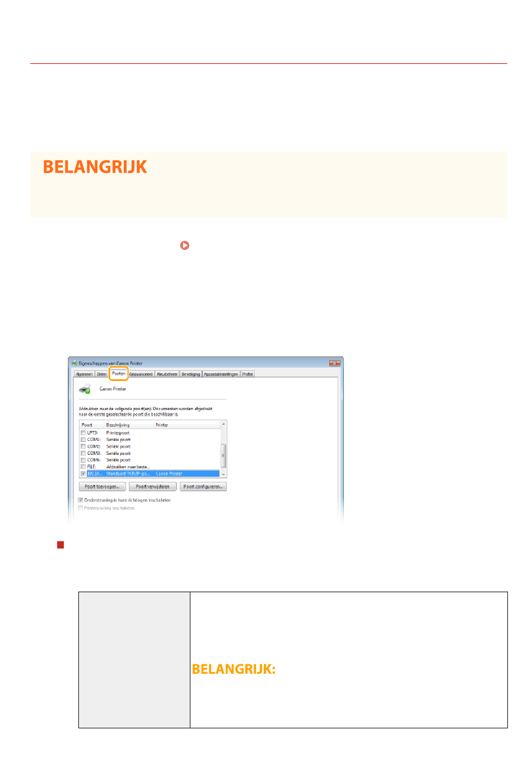Toggle Printerpooling inschakelen checkbox
The height and width of the screenshot is (767, 532).
click(81, 508)
